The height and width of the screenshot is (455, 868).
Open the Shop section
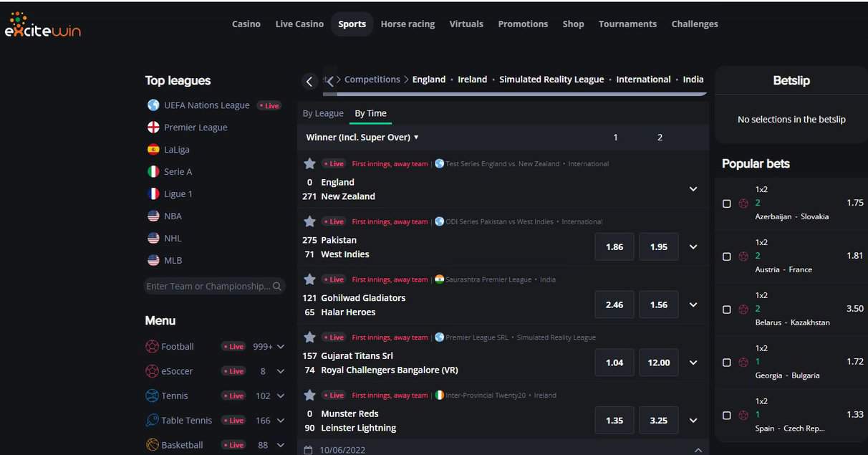coord(573,24)
